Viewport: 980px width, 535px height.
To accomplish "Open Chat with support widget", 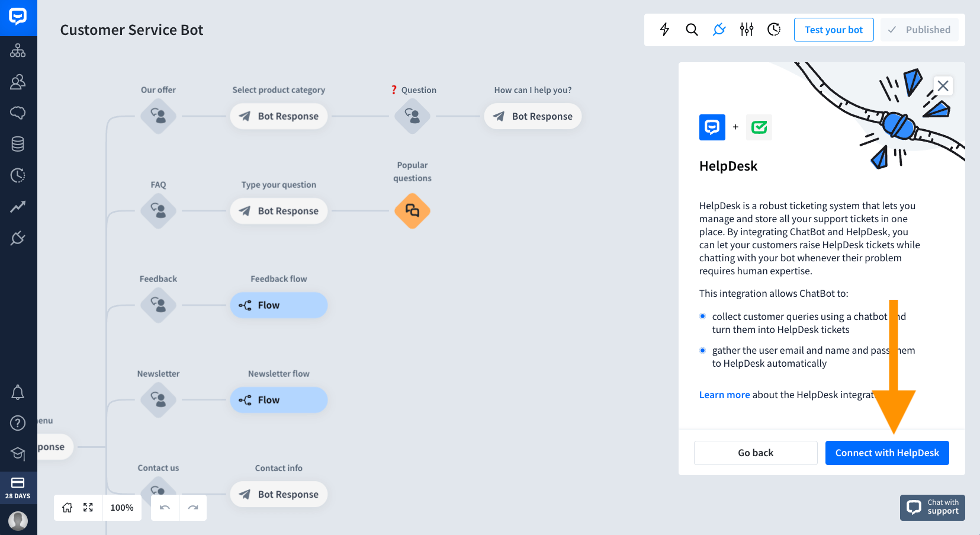I will pyautogui.click(x=933, y=508).
